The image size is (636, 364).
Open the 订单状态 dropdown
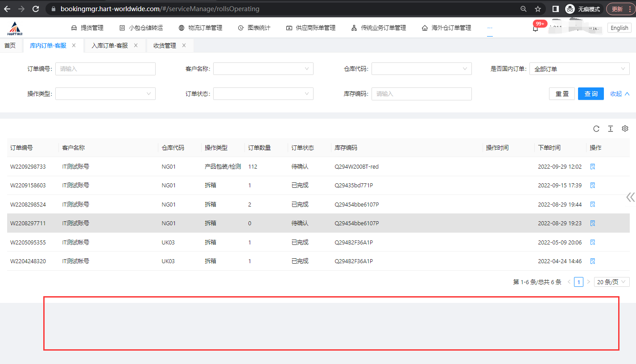(263, 94)
